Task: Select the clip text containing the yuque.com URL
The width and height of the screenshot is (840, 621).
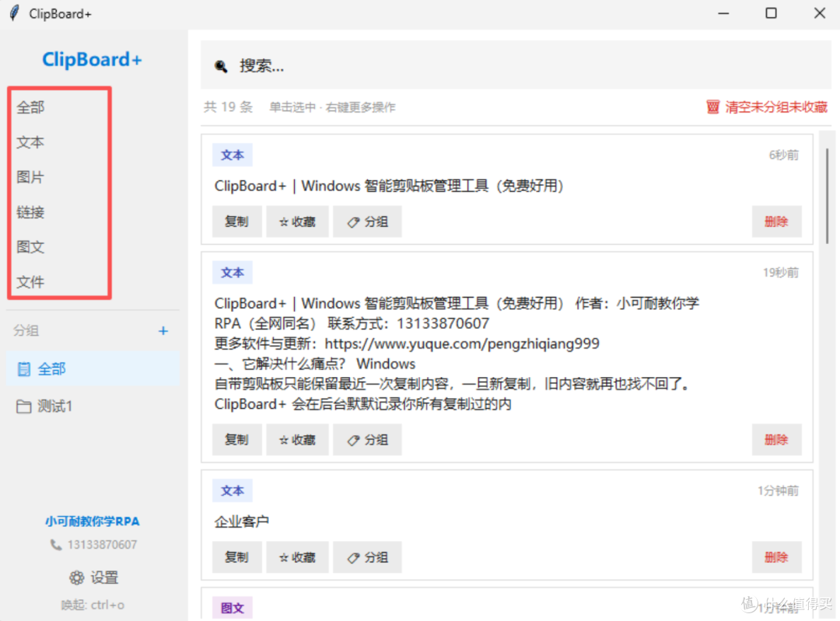Action: pos(457,354)
